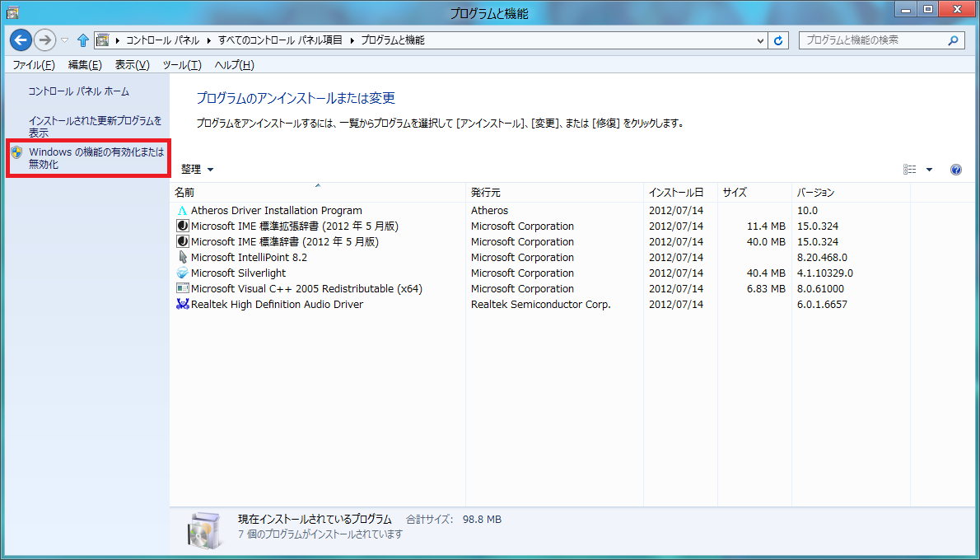Sort by the 発行元 column header

click(554, 193)
